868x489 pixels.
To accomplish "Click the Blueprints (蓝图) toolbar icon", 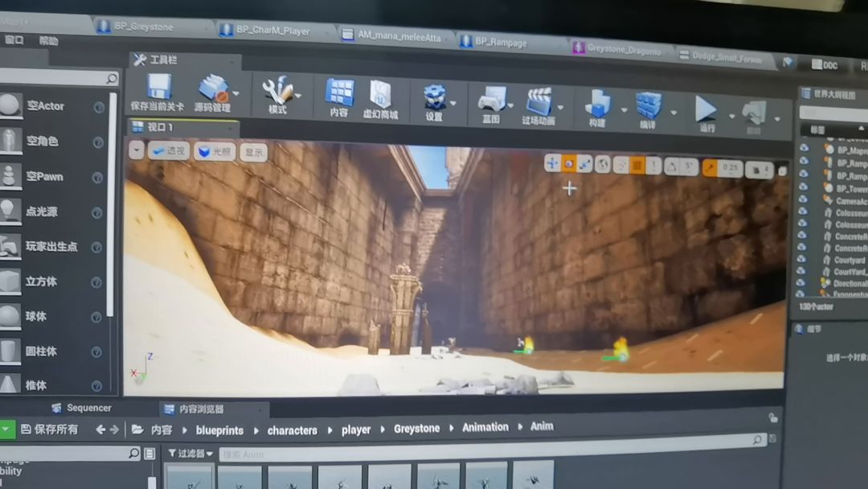I will (490, 100).
